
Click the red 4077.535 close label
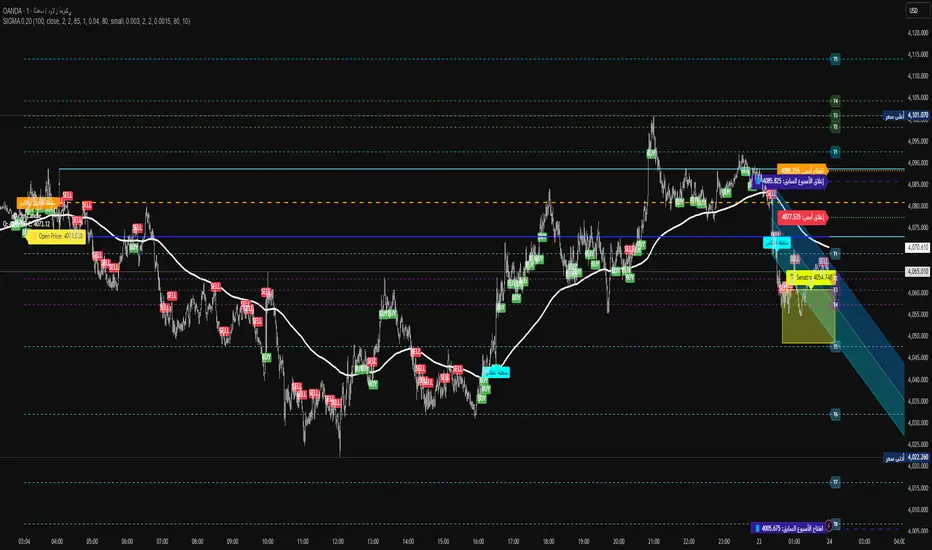(803, 218)
